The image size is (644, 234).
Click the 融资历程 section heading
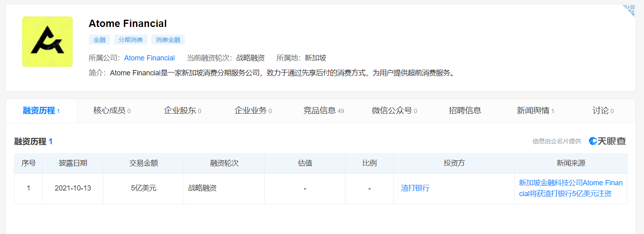pos(33,141)
